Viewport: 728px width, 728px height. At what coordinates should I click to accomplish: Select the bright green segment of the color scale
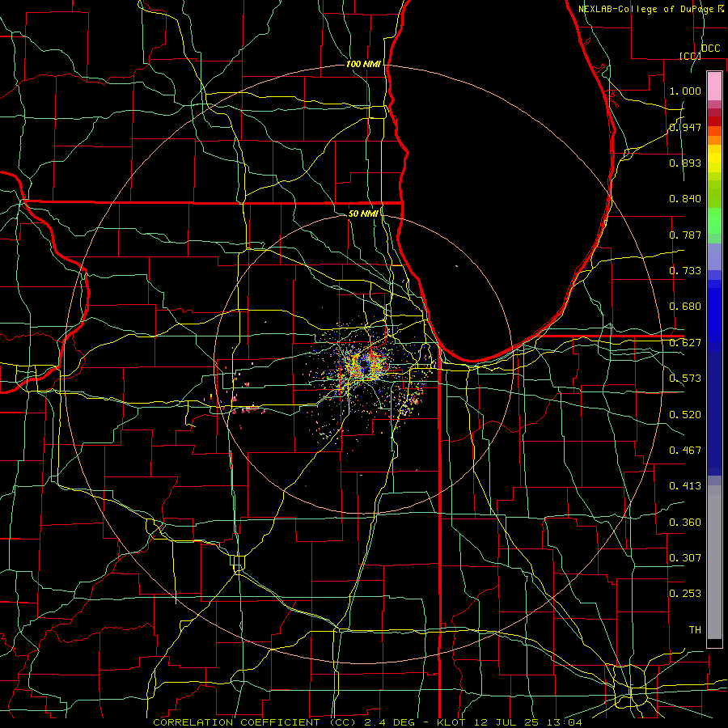click(714, 221)
